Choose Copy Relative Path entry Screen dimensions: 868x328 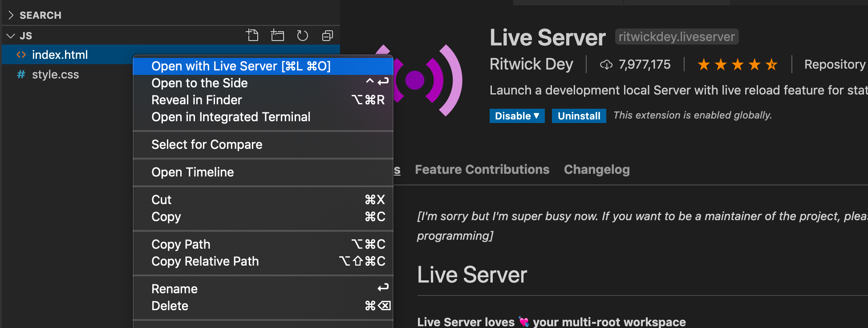263,261
